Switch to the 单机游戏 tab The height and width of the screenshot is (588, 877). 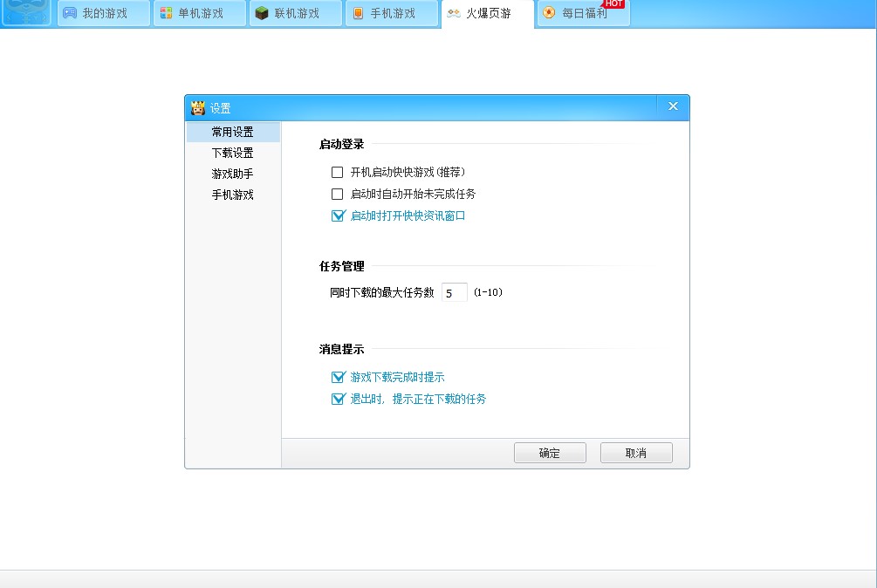(199, 13)
